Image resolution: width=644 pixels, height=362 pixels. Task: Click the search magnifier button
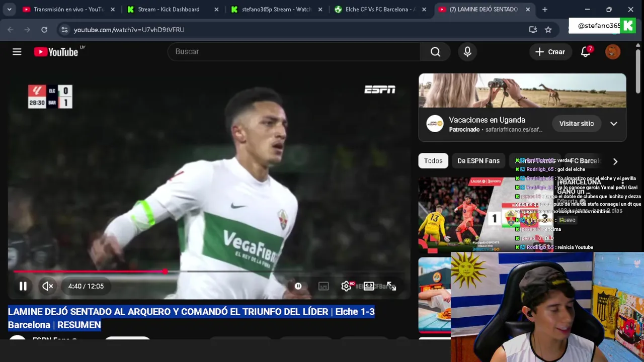pos(435,52)
